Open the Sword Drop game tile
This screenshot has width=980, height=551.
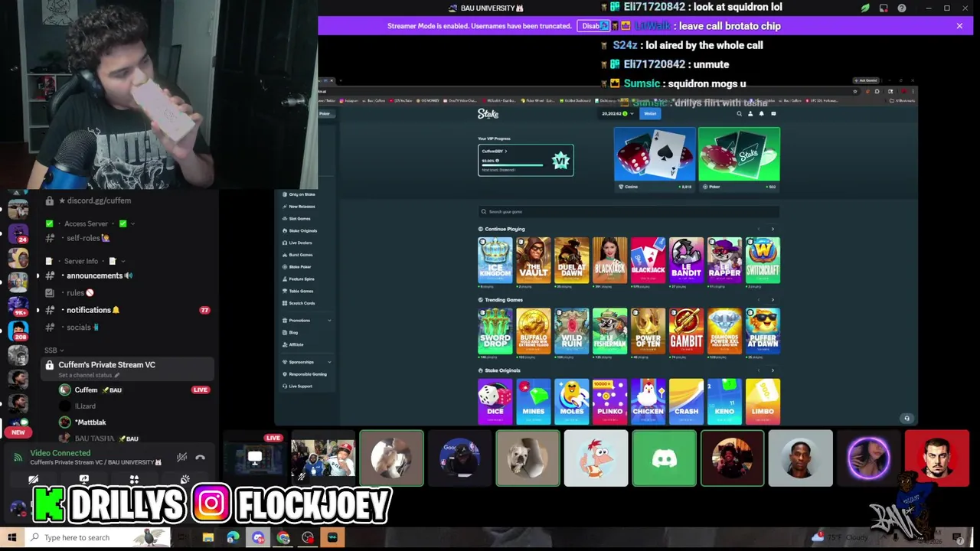(x=495, y=331)
